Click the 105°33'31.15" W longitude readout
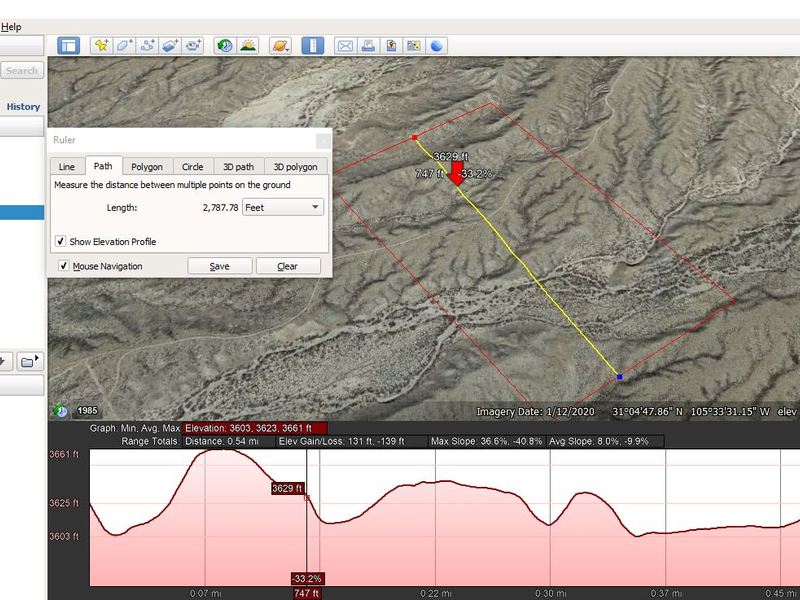Screen dimensions: 800x600 (x=730, y=412)
